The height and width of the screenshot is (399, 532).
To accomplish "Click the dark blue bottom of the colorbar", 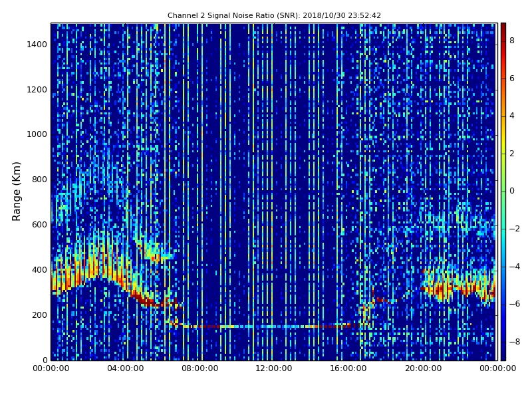I will [503, 354].
